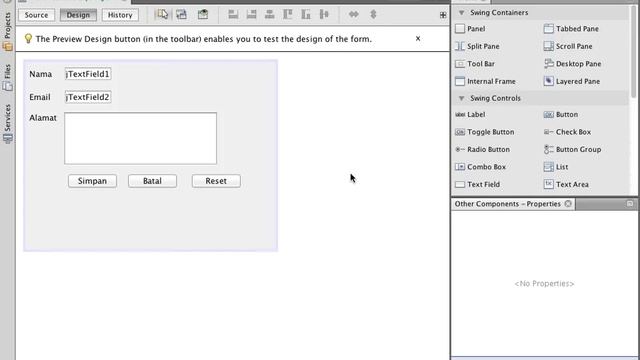Screen dimensions: 640x360
Task: Minimize the Properties panel
Action: click(x=630, y=203)
